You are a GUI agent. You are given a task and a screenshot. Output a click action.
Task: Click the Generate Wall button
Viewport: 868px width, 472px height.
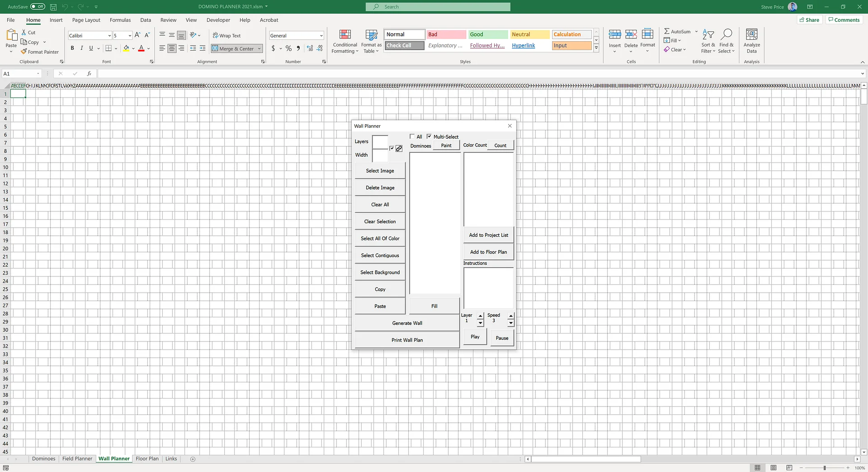(407, 323)
